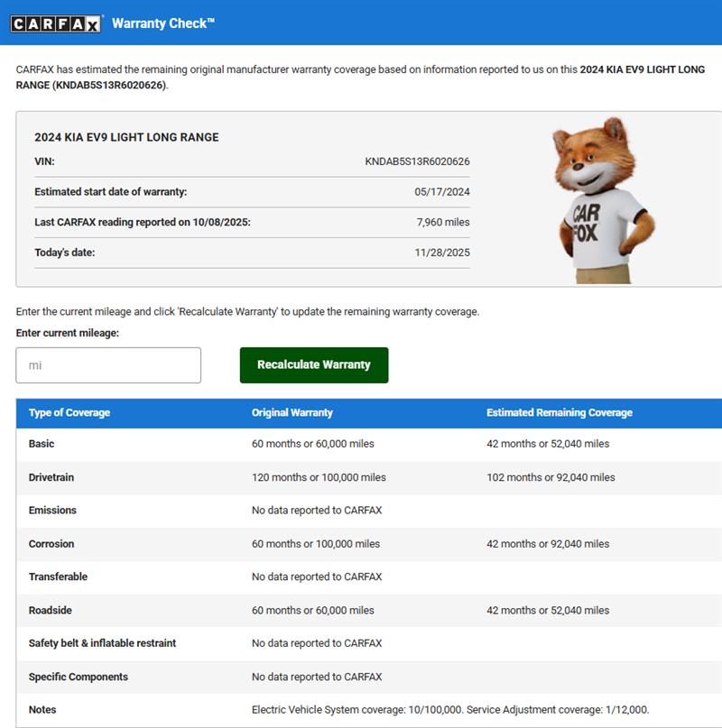Select the Basic coverage row label

tap(42, 444)
